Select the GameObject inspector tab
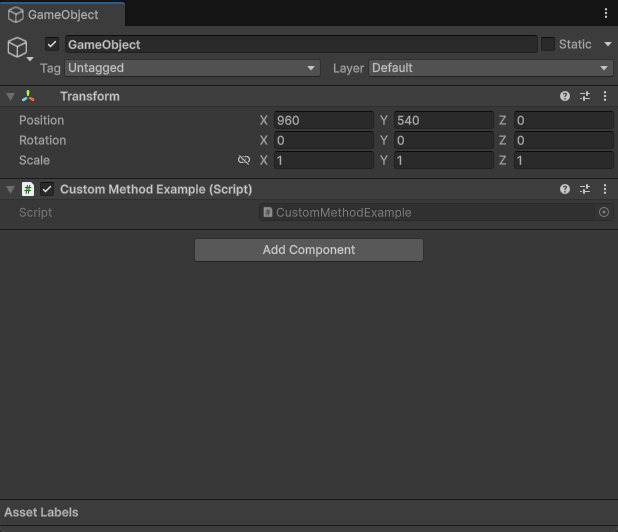 point(62,14)
